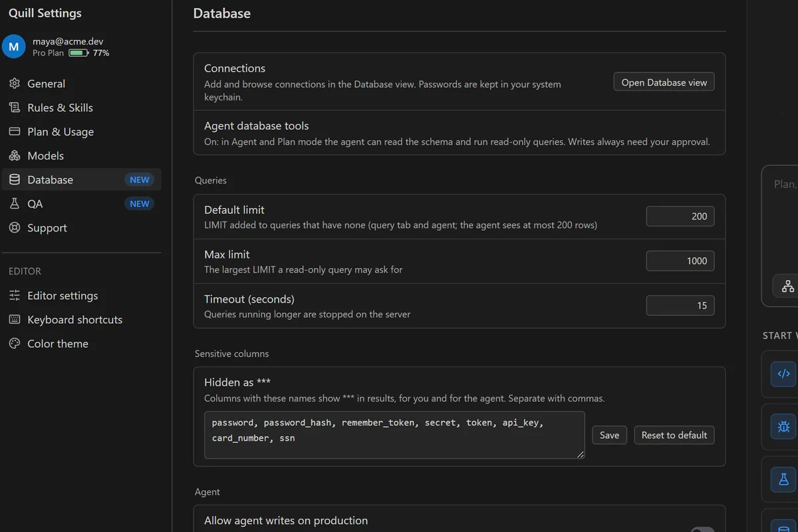Click the Models cluster icon
This screenshot has width=798, height=532.
[15, 156]
